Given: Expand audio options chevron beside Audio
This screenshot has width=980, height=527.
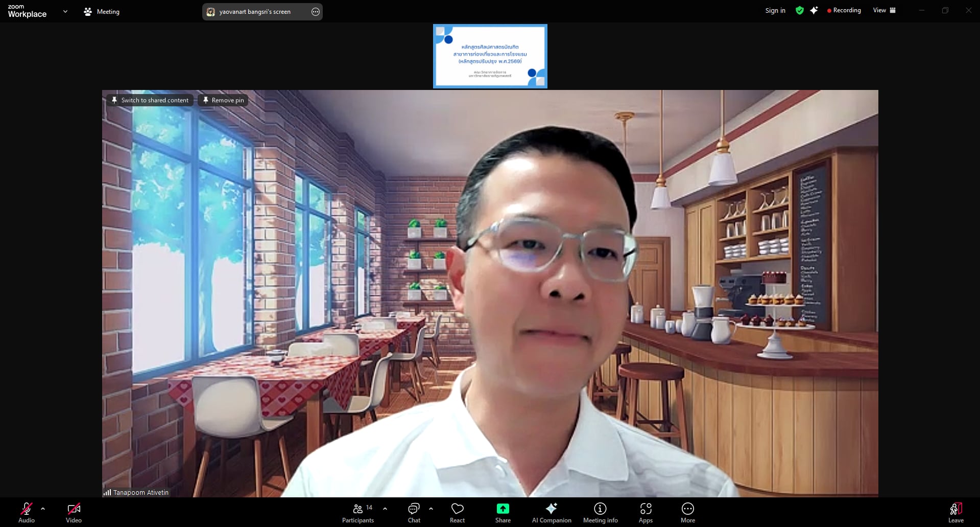Looking at the screenshot, I should [43, 509].
